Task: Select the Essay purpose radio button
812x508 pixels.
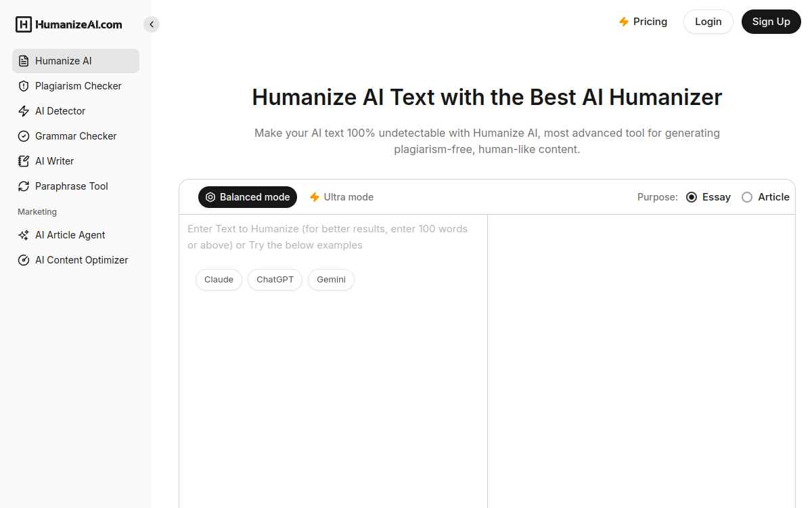Action: (x=691, y=197)
